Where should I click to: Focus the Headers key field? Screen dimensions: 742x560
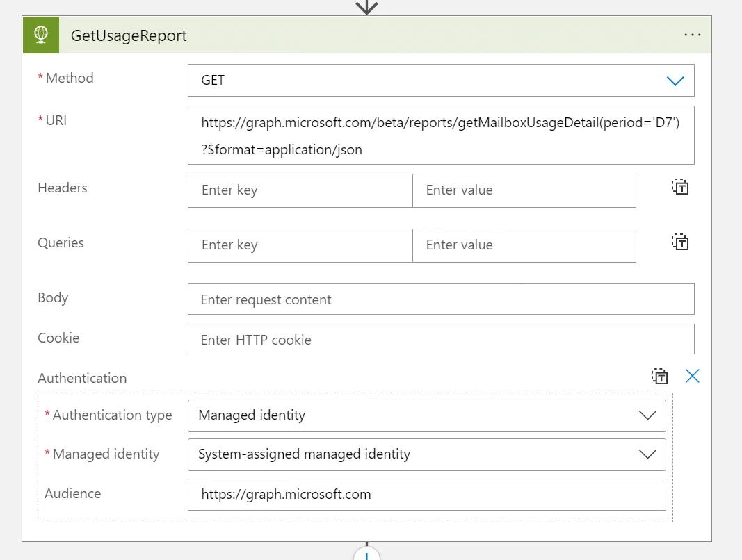300,190
